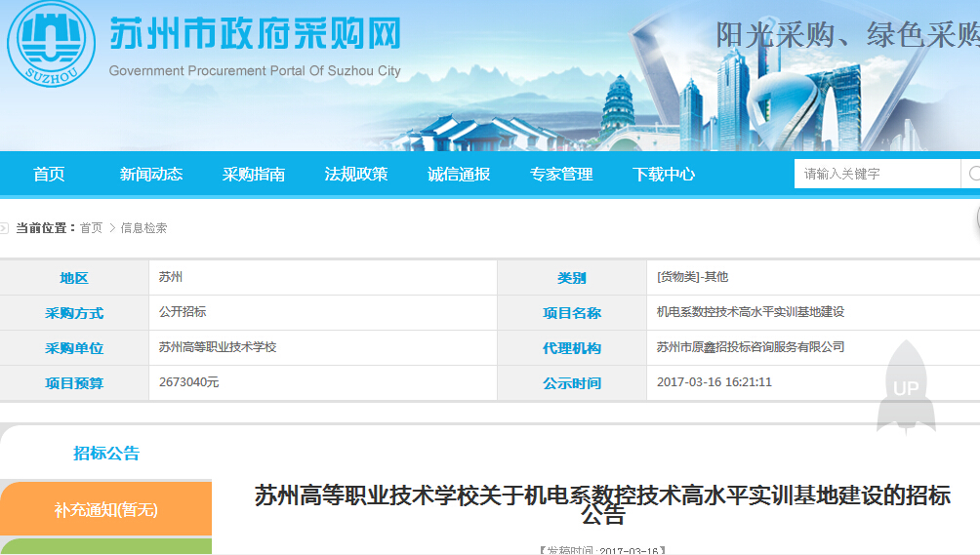Click the [货物类]-其他 category value
980x555 pixels.
click(x=692, y=277)
